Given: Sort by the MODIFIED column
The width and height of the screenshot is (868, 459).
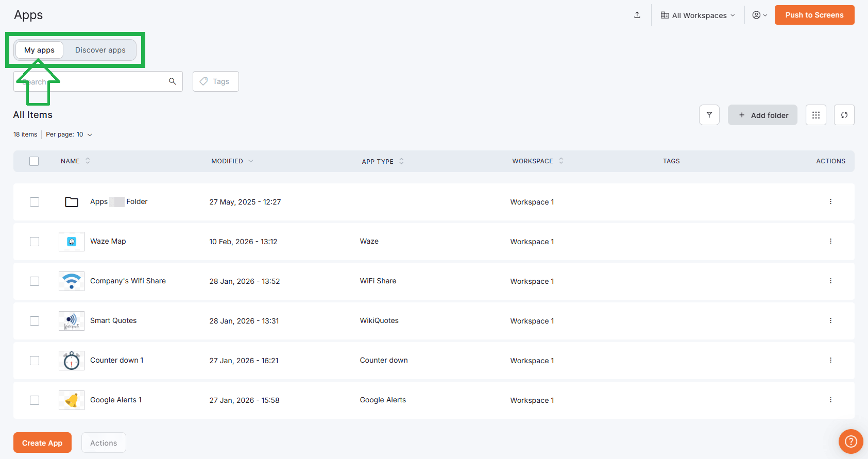Looking at the screenshot, I should click(x=232, y=161).
